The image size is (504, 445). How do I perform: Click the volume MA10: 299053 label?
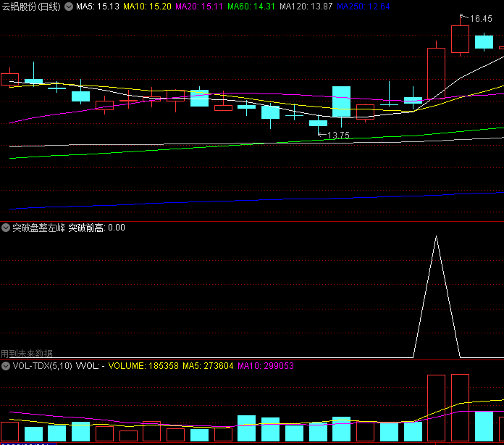(x=266, y=366)
